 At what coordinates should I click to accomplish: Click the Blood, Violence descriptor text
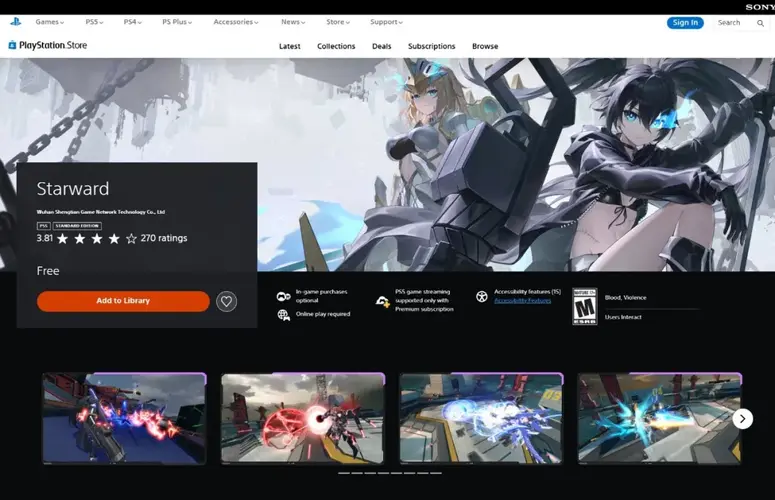625,297
